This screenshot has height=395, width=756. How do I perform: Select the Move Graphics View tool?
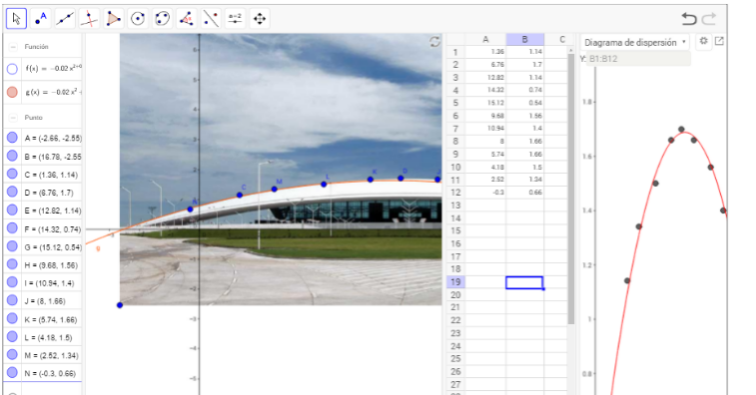click(259, 19)
